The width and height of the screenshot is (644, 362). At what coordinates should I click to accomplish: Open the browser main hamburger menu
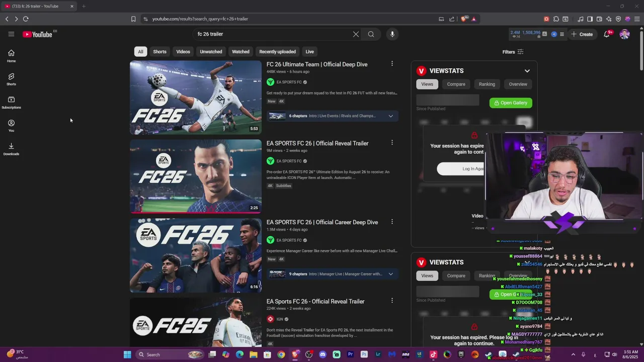(637, 19)
